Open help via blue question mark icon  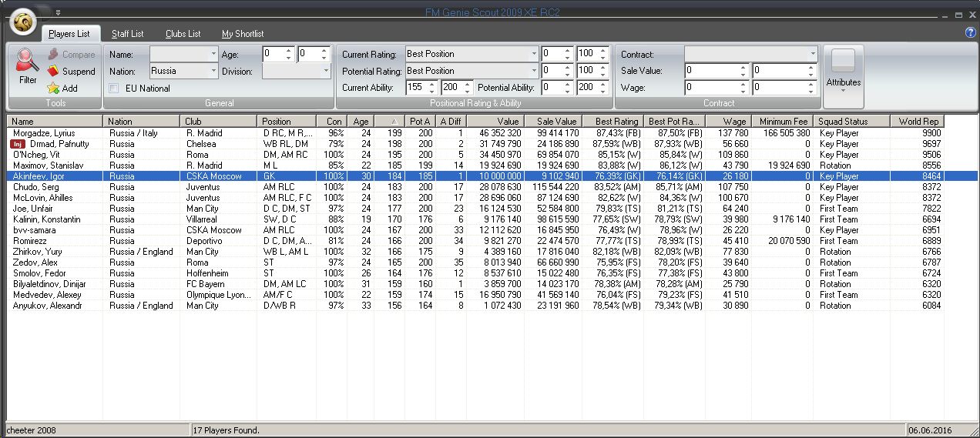point(970,33)
